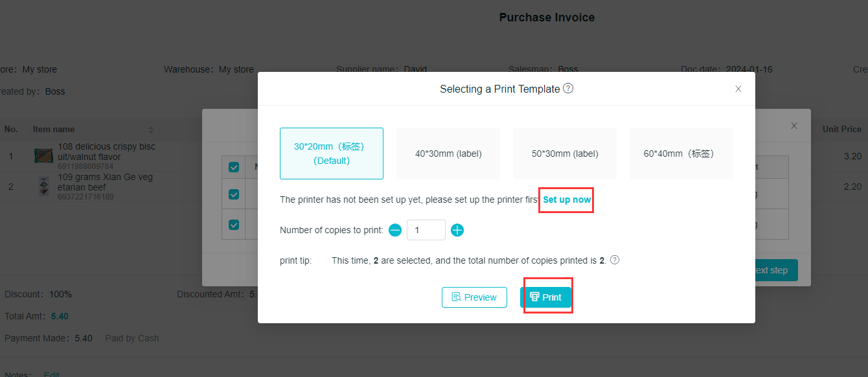Choose the 50*30mm label template
868x377 pixels.
(565, 154)
